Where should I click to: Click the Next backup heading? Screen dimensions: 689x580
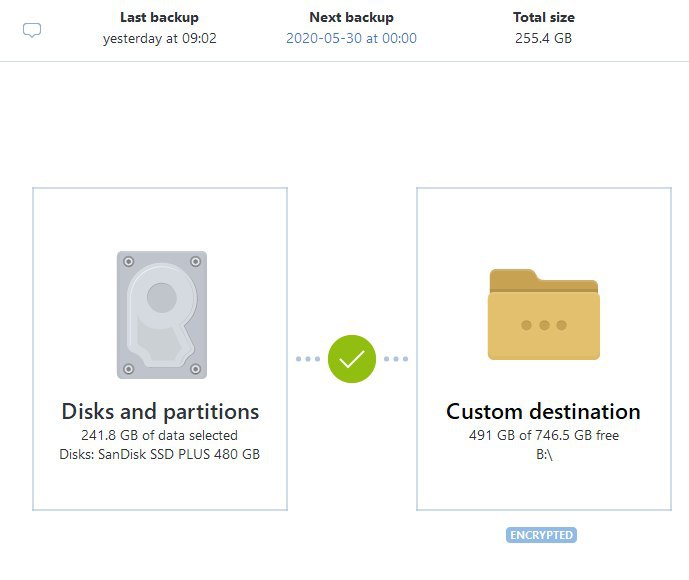coord(352,17)
